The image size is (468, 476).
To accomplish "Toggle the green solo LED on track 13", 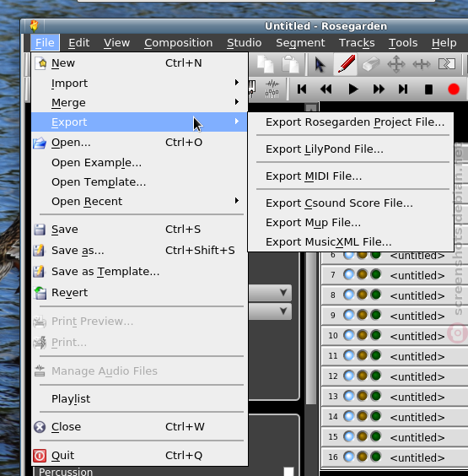I will click(x=376, y=396).
